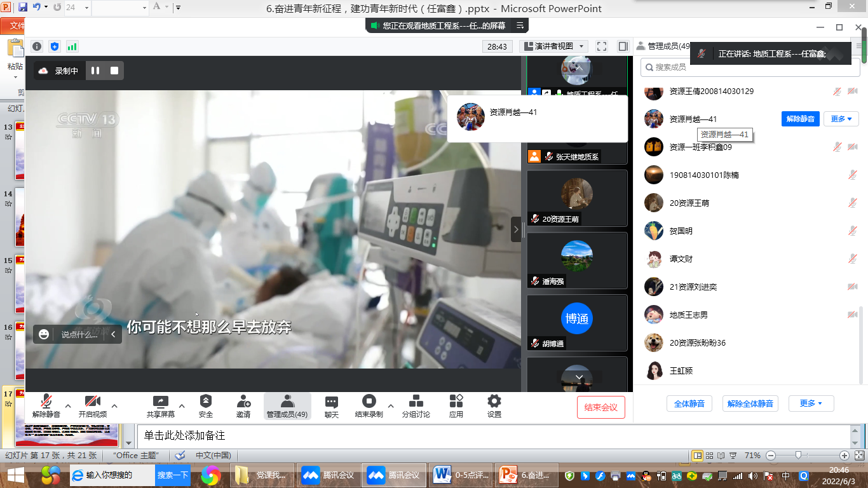Screen dimensions: 868x488
Task: Click the red 结束会议 button
Action: click(600, 407)
